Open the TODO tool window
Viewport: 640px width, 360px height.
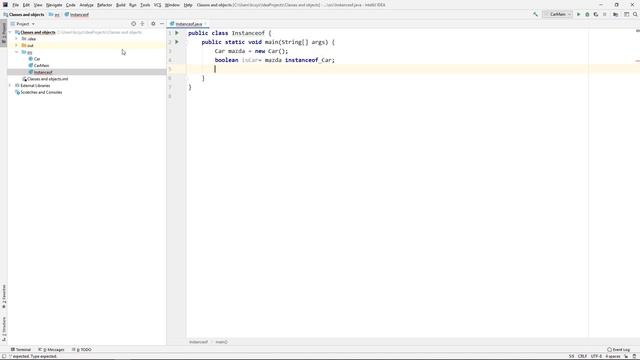82,349
